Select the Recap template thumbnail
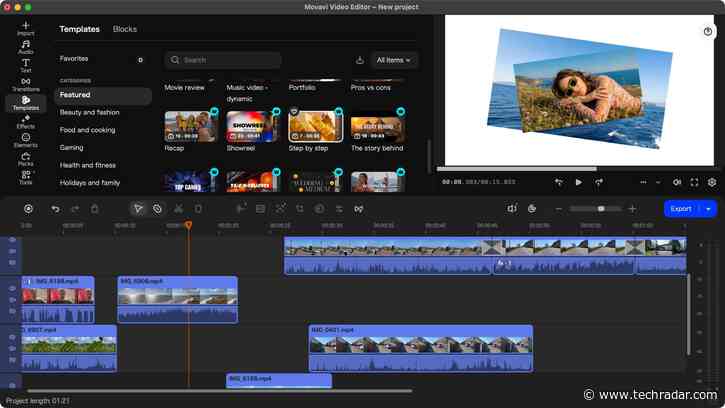 pyautogui.click(x=191, y=126)
